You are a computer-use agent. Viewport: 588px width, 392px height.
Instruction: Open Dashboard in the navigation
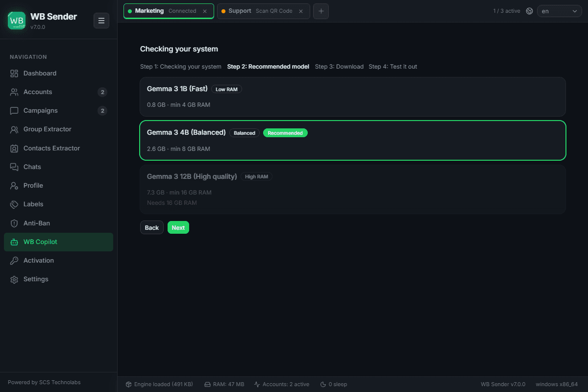pos(59,73)
